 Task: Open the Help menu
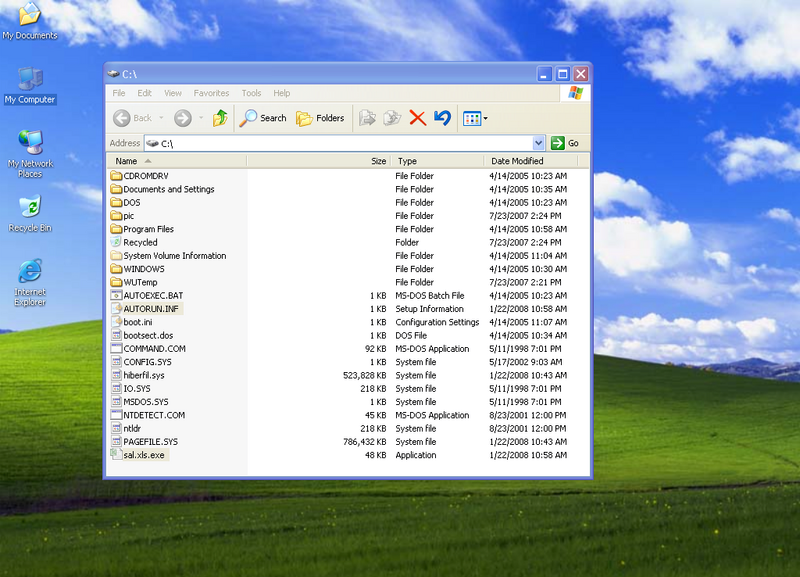pos(282,93)
